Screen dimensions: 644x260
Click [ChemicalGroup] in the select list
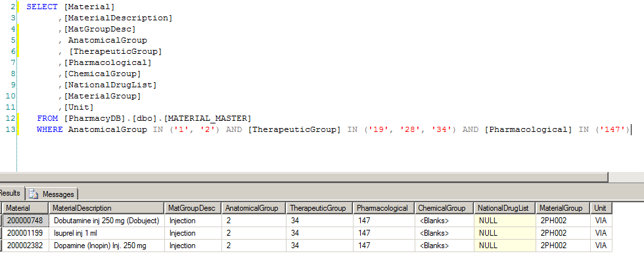(102, 74)
